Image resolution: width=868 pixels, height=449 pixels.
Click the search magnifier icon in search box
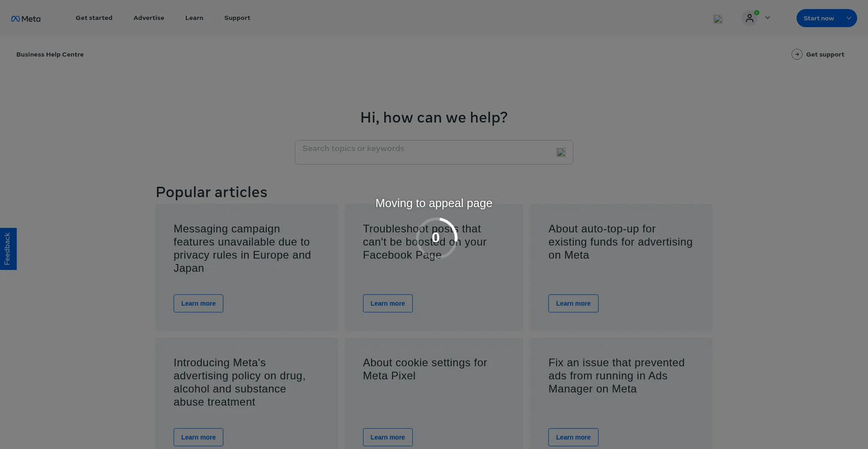pos(561,152)
